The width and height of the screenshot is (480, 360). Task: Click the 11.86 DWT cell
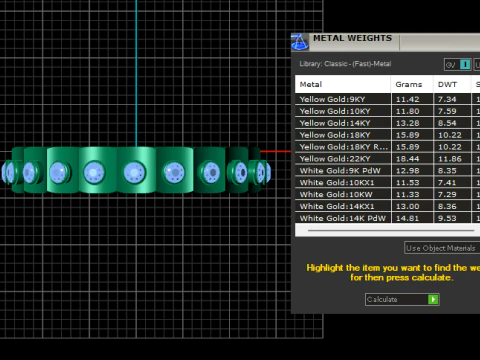click(x=452, y=159)
